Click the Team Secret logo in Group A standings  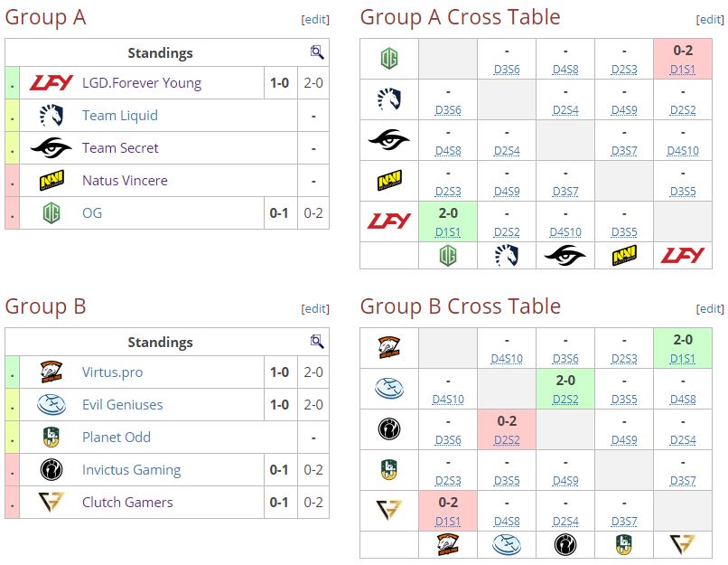(x=51, y=148)
